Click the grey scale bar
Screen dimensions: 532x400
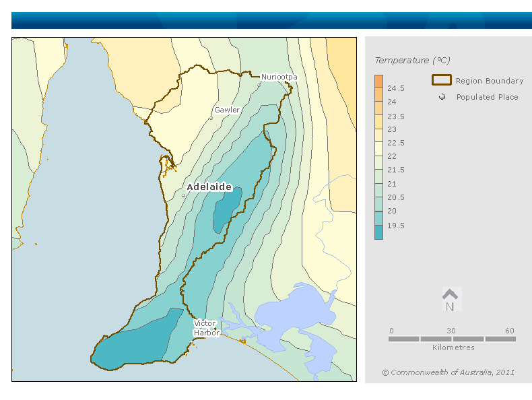coord(453,339)
